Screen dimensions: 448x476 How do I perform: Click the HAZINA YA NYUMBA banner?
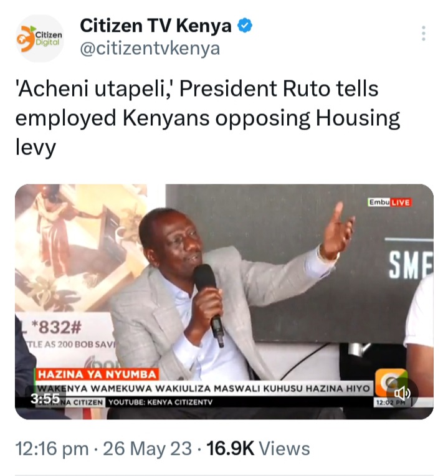click(97, 374)
